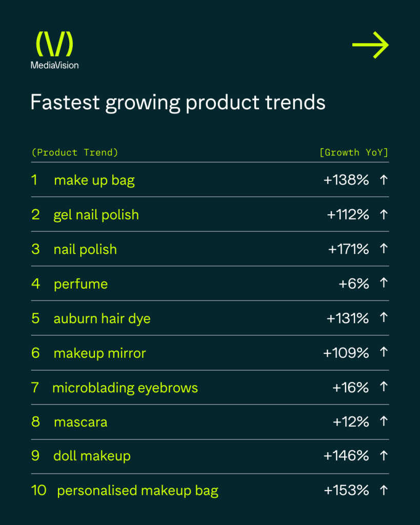The image size is (420, 525).
Task: Click the MediaVision brand name text
Action: pyautogui.click(x=54, y=65)
